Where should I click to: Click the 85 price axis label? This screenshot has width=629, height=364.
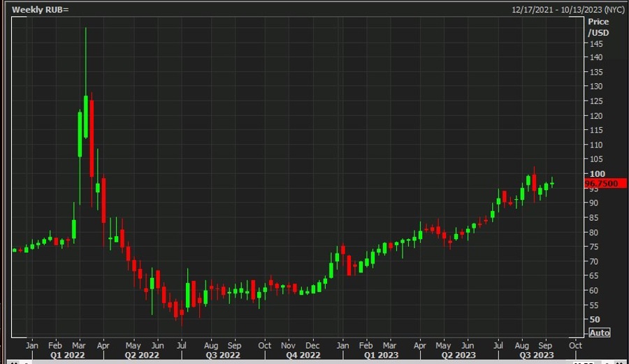click(x=593, y=218)
